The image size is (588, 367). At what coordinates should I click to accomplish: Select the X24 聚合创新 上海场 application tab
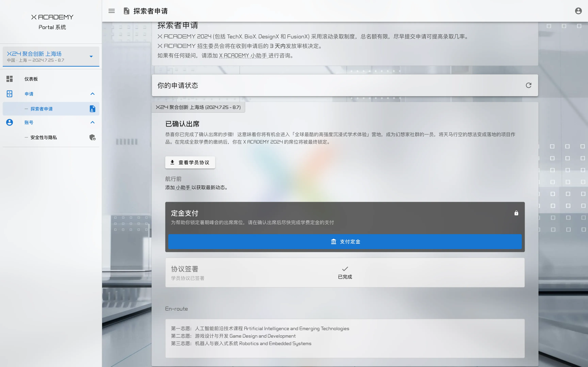coord(198,107)
